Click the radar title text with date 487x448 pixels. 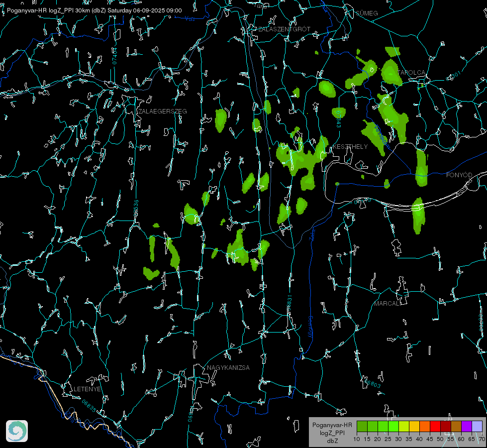click(x=95, y=10)
